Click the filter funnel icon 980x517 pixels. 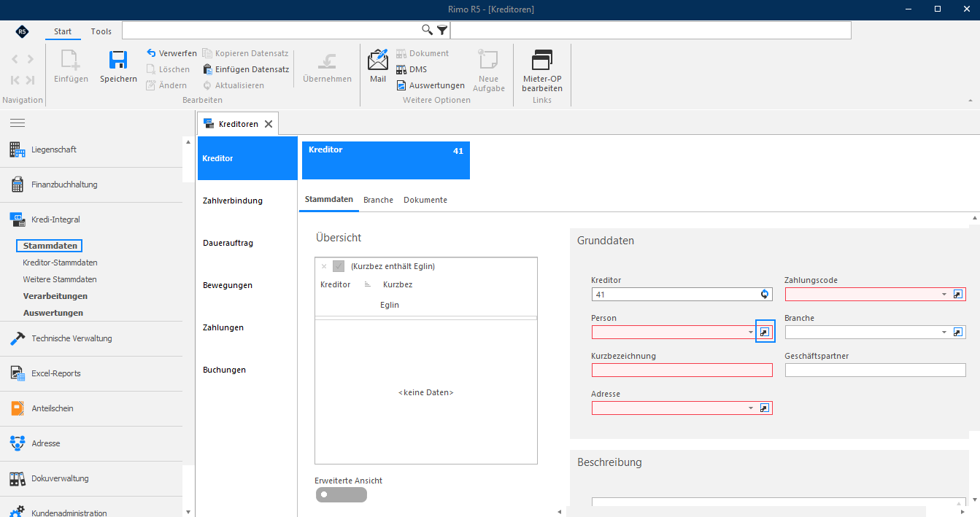click(442, 30)
